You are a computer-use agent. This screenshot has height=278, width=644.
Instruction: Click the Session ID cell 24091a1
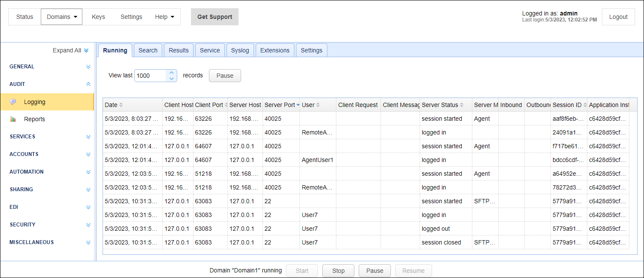click(x=568, y=132)
